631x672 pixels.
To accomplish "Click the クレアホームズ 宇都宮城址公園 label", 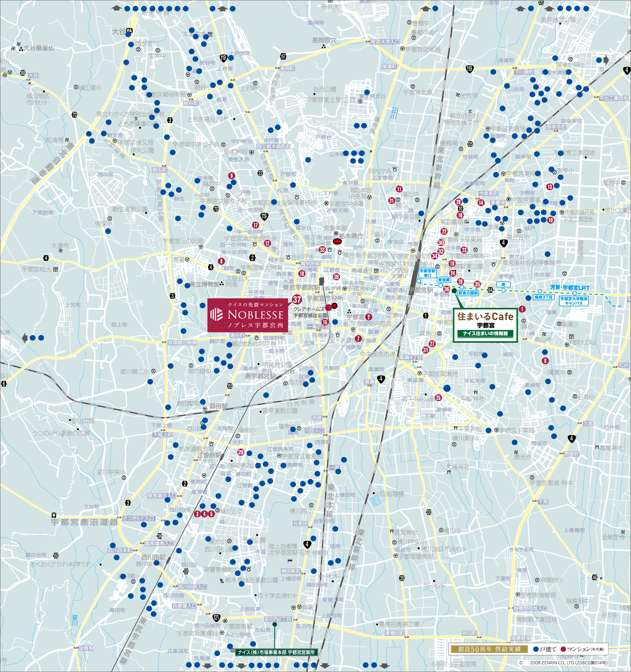I will (x=310, y=312).
